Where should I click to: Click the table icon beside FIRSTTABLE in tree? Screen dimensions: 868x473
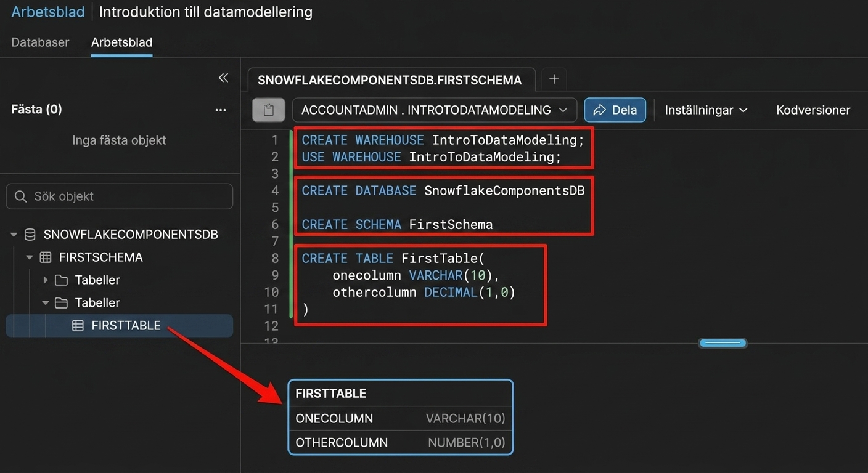(x=78, y=326)
